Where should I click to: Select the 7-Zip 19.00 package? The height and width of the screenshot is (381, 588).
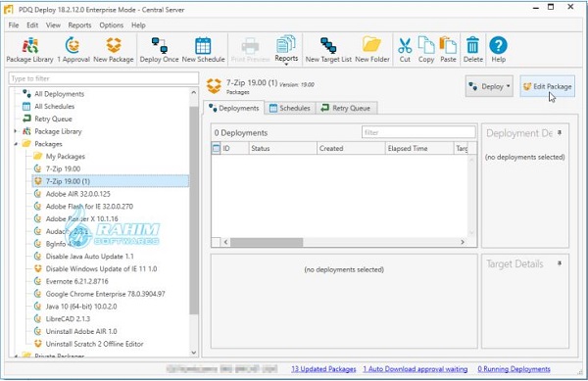63,168
